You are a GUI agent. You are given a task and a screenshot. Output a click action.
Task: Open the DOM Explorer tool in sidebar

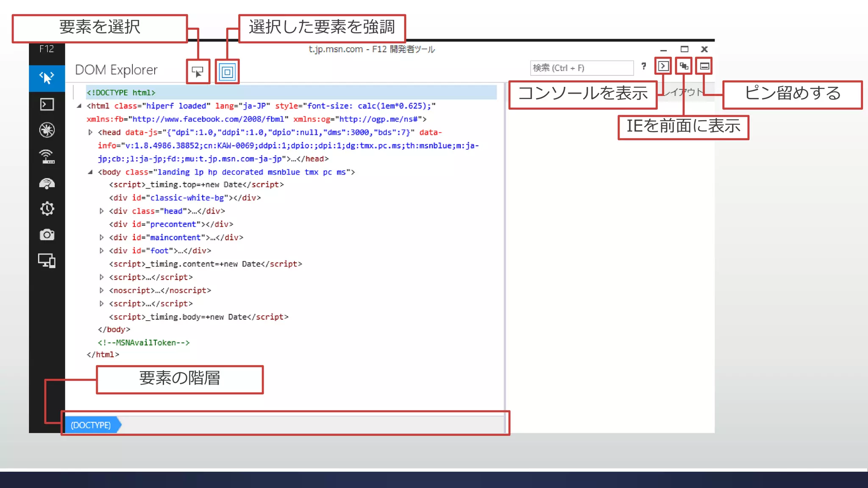[x=47, y=78]
